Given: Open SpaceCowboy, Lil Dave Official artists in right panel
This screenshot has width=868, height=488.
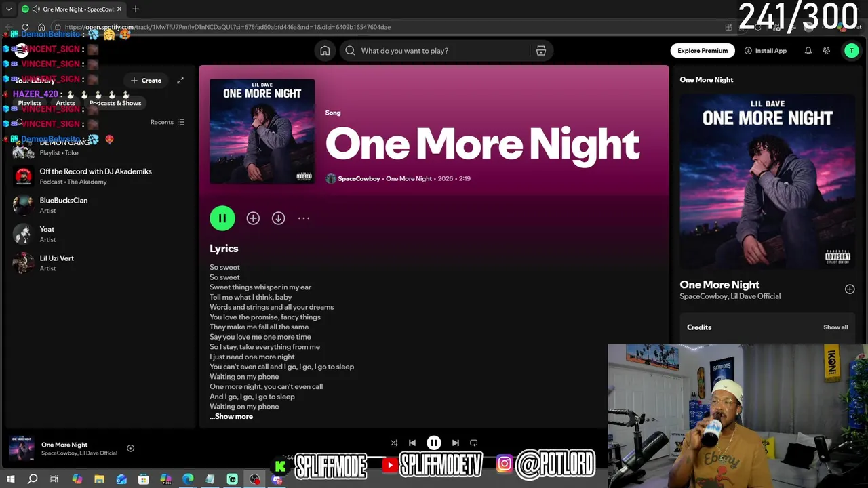Looking at the screenshot, I should [x=730, y=296].
